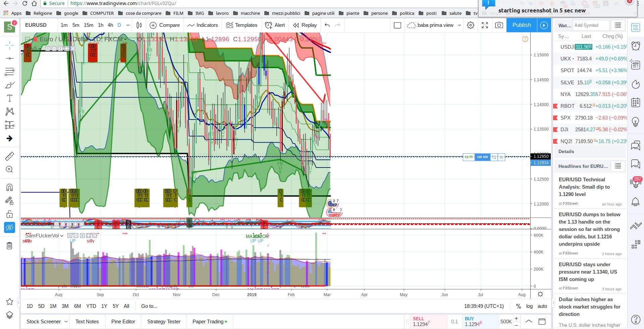The height and width of the screenshot is (329, 644).
Task: Open the object tree layers icon
Action: coord(9,315)
